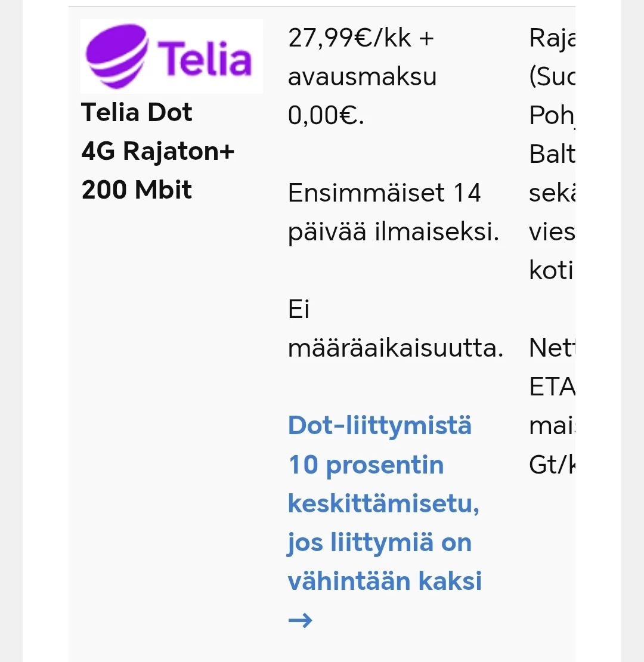This screenshot has width=644, height=662.
Task: Click the 'Ei määräaikaisuutta.' text
Action: (395, 329)
